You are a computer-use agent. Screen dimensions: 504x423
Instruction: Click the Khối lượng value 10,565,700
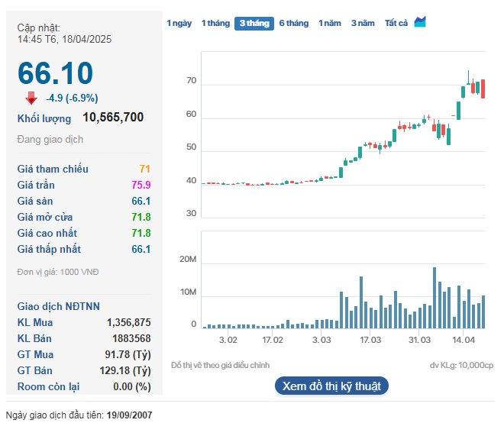[113, 118]
